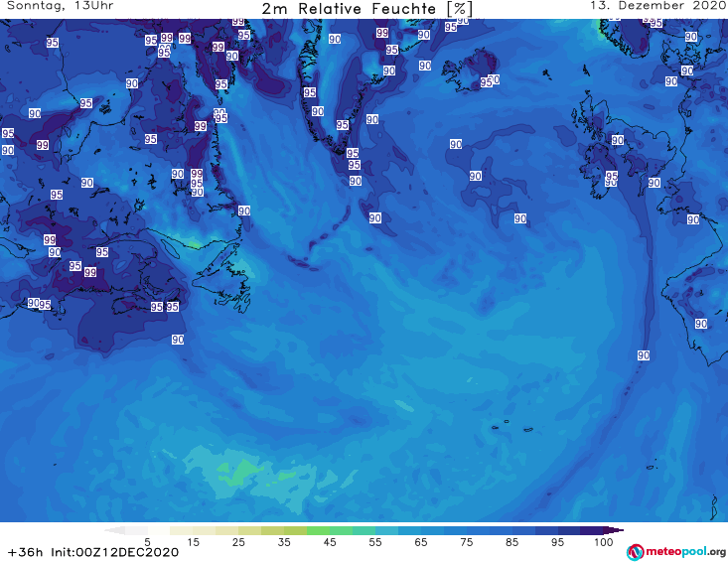Click the meteopool circular logo icon
Screen dimensions: 728x562
(x=636, y=552)
